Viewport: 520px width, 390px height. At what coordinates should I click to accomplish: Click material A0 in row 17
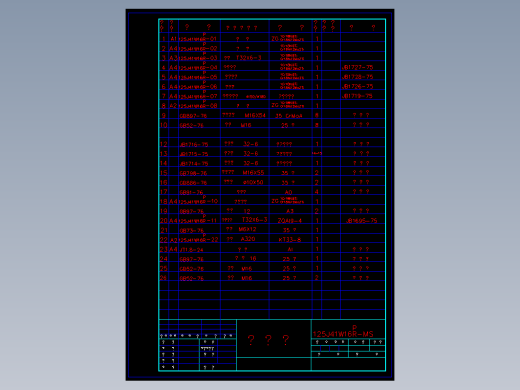tap(288, 192)
